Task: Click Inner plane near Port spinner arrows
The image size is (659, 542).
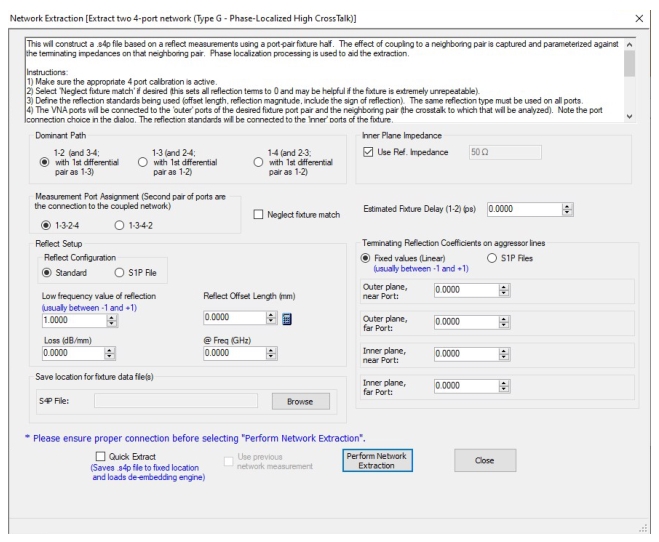Action: point(504,354)
